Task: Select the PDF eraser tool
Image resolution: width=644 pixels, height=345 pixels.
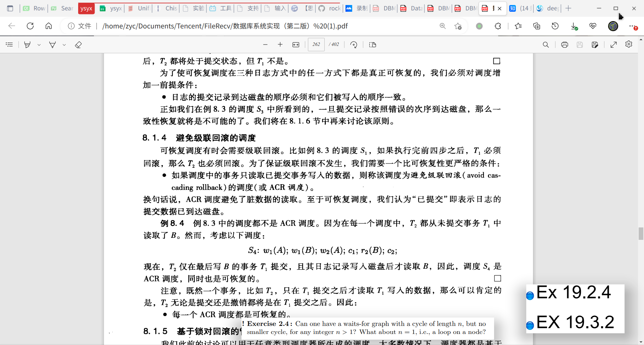Action: pyautogui.click(x=78, y=45)
